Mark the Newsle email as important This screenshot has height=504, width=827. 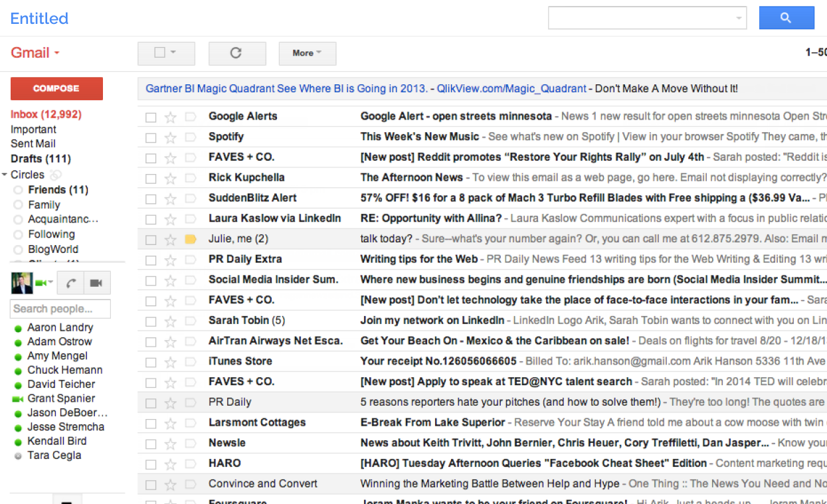[x=190, y=444]
